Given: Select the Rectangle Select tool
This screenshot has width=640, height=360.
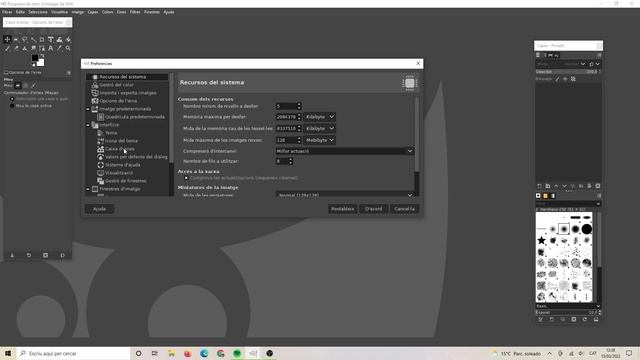Looking at the screenshot, I should click(x=16, y=40).
